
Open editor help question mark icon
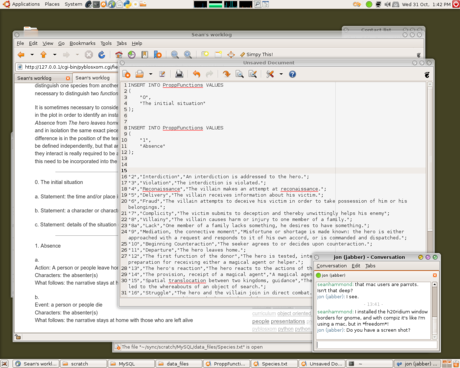tap(292, 74)
